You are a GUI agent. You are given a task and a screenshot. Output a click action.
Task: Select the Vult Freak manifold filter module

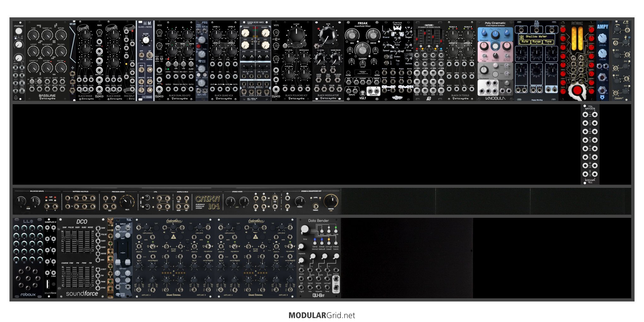click(x=363, y=61)
